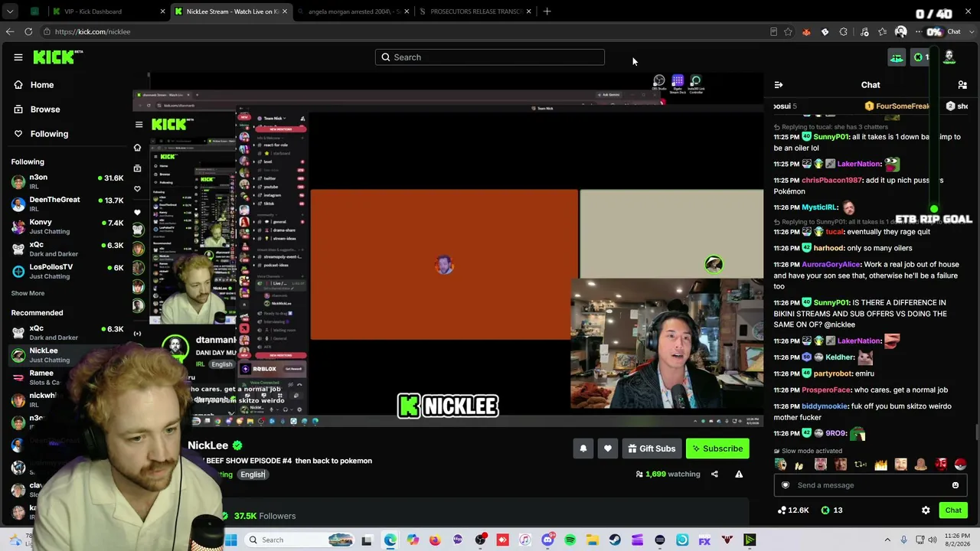Collapse the chat panel with arrow icon
The image size is (980, 551).
click(x=779, y=85)
